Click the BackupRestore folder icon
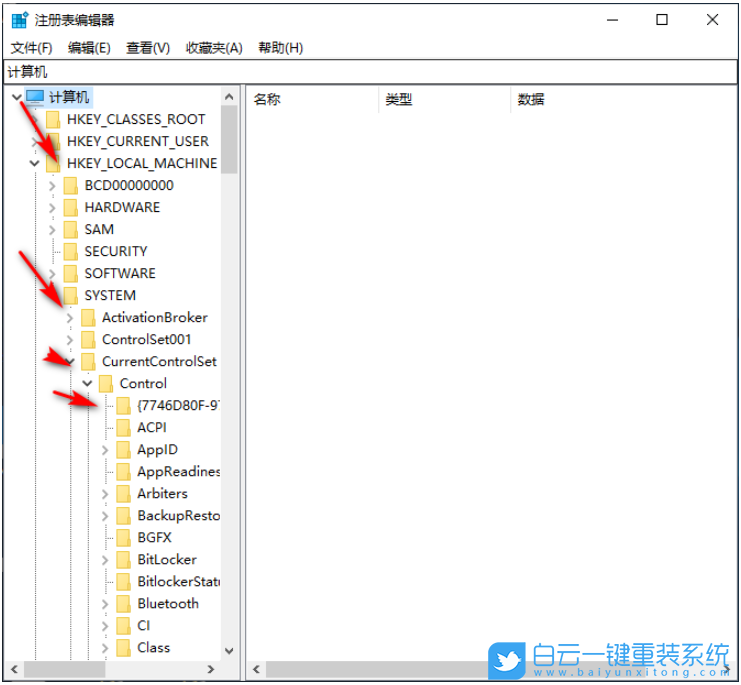 pyautogui.click(x=123, y=515)
